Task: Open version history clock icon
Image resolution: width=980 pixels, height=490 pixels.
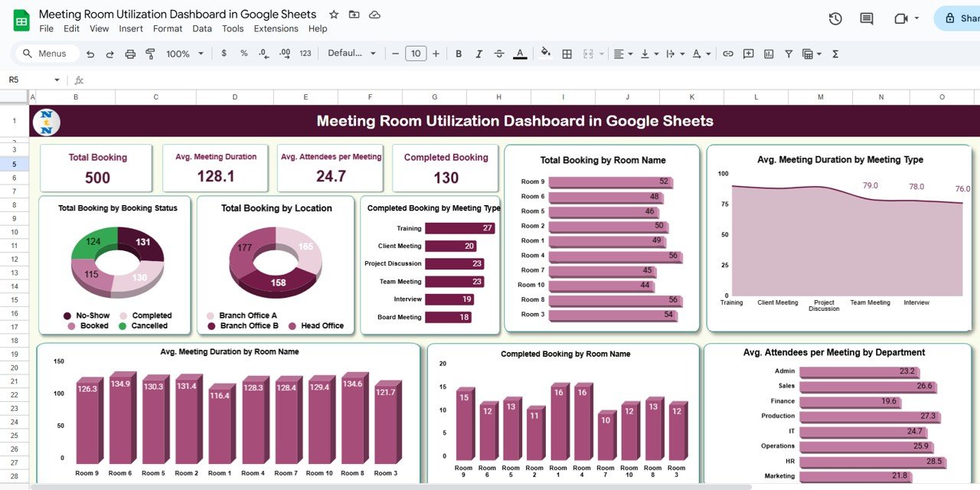Action: pos(835,18)
